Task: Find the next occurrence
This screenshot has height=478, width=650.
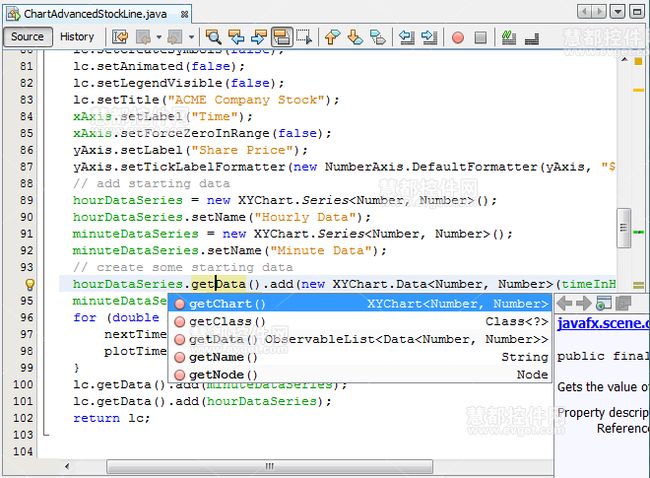Action: (259, 37)
